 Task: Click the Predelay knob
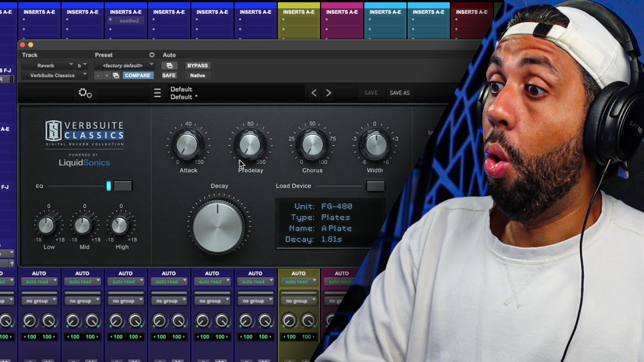pyautogui.click(x=250, y=144)
